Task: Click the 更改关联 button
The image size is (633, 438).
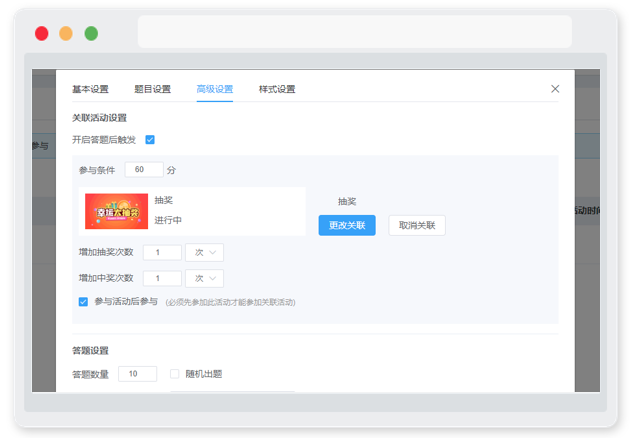Action: (347, 225)
